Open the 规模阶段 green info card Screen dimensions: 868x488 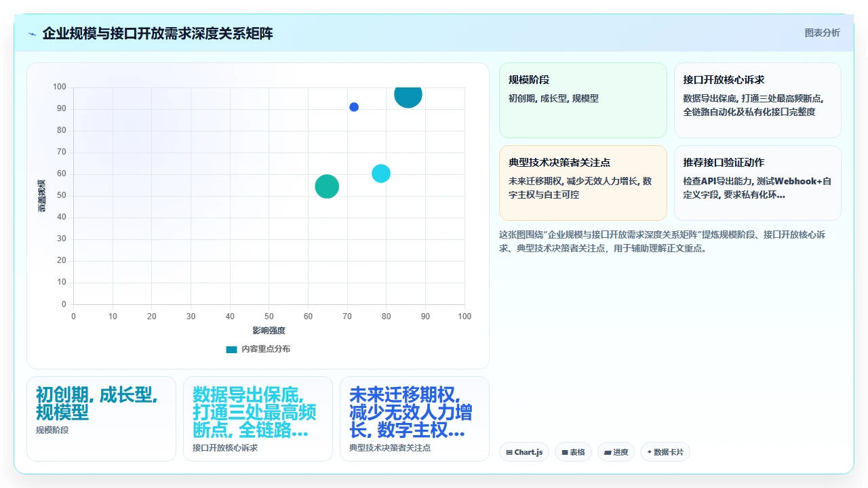pos(583,100)
